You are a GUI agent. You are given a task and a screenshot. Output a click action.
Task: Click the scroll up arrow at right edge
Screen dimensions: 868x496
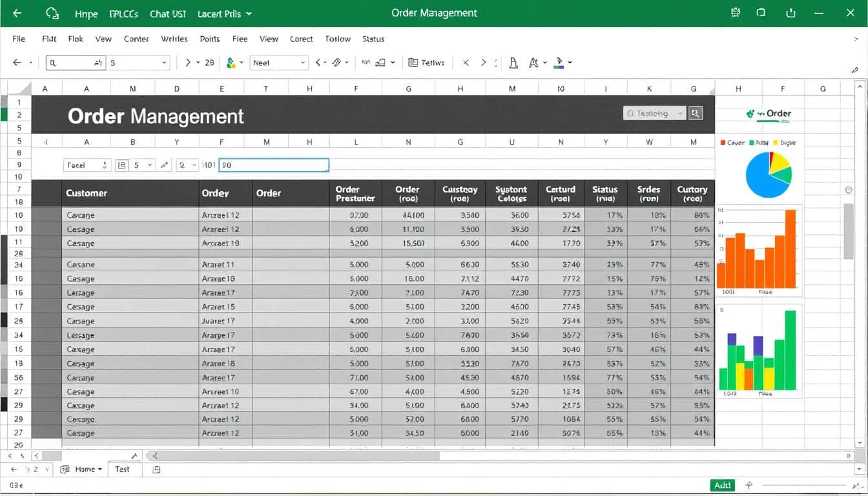860,86
